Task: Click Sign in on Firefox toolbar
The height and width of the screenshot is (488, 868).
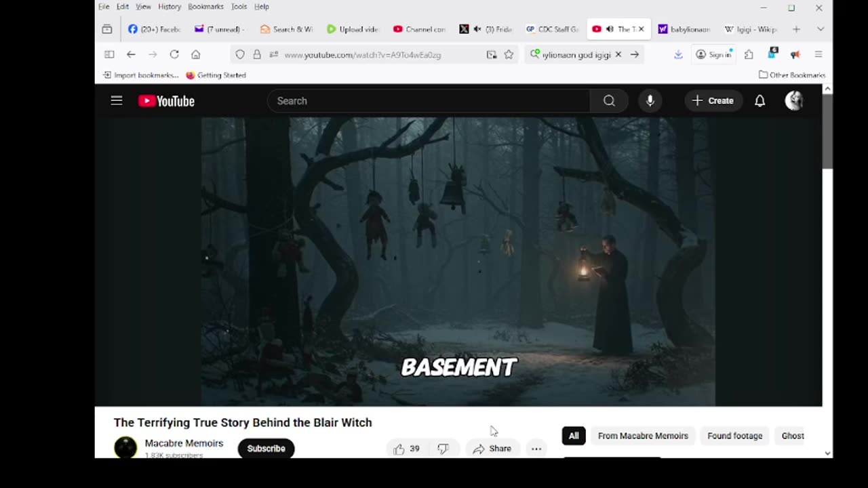Action: click(x=714, y=54)
